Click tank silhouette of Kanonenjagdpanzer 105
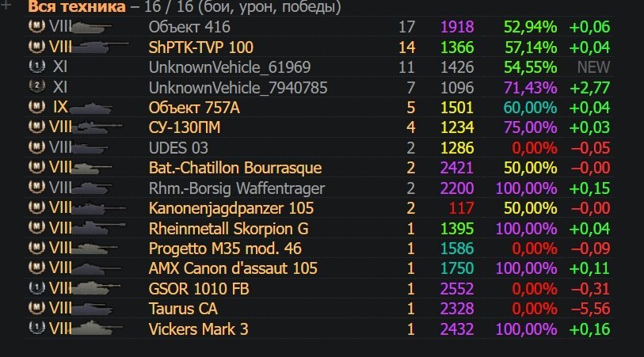644x357 pixels. [98, 208]
